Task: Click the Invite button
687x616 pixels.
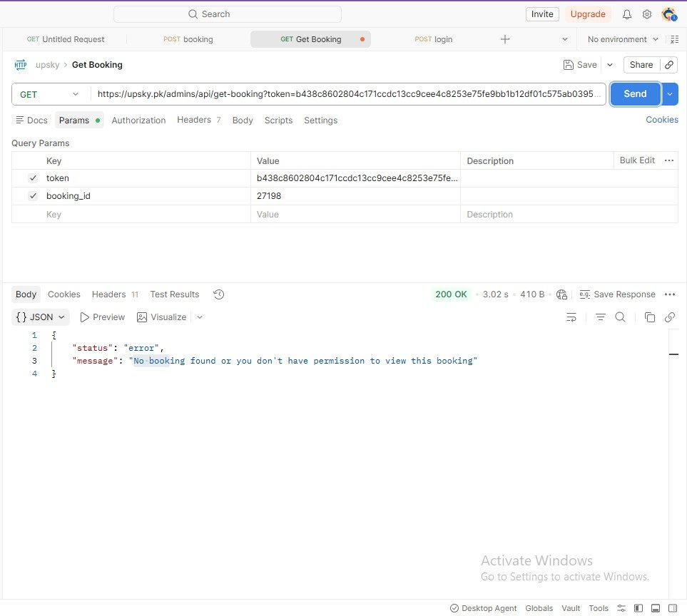Action: coord(542,14)
